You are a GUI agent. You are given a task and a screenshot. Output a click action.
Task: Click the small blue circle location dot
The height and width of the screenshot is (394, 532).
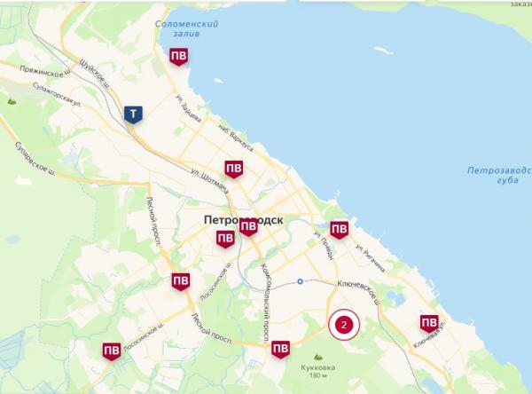pyautogui.click(x=300, y=281)
